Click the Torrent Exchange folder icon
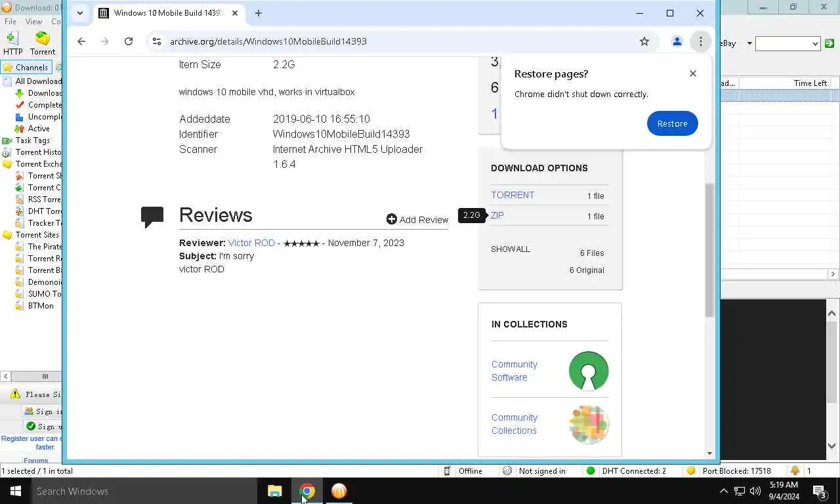Image resolution: width=840 pixels, height=504 pixels. tap(7, 164)
